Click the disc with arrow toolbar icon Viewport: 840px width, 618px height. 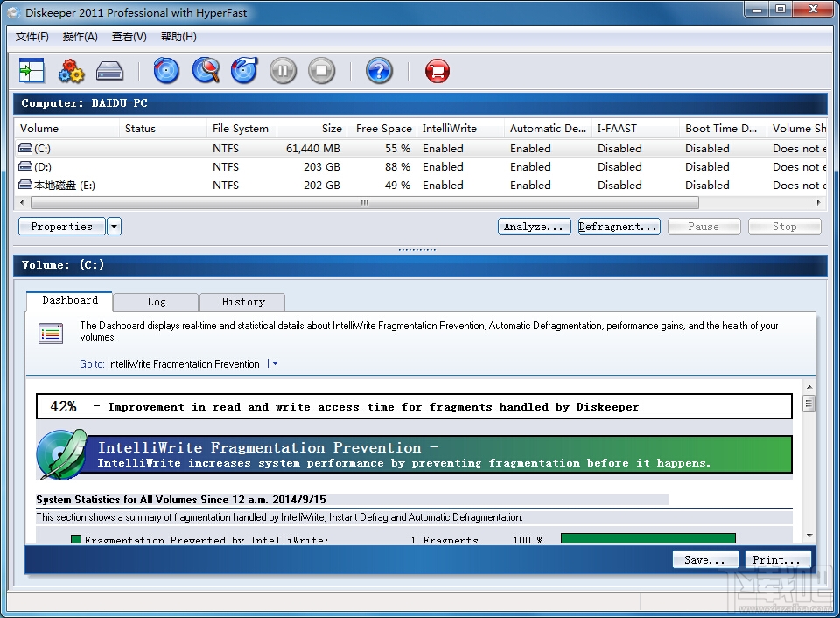pos(244,70)
